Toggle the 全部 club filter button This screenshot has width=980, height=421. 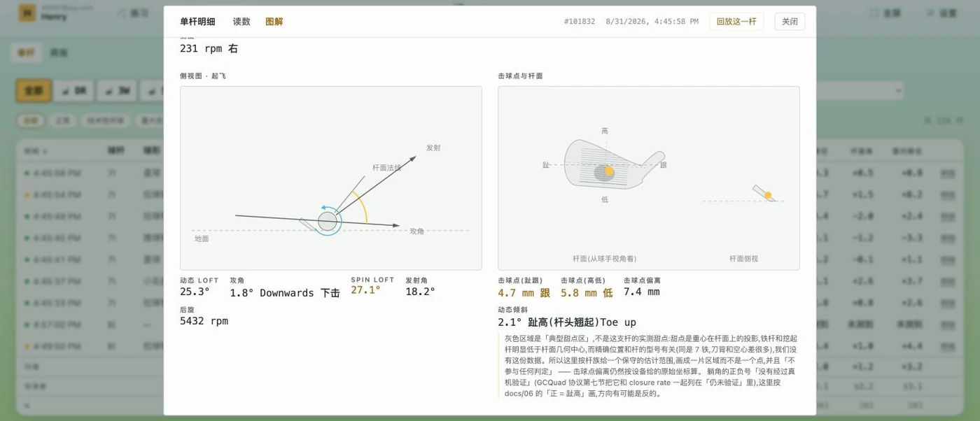coord(34,91)
